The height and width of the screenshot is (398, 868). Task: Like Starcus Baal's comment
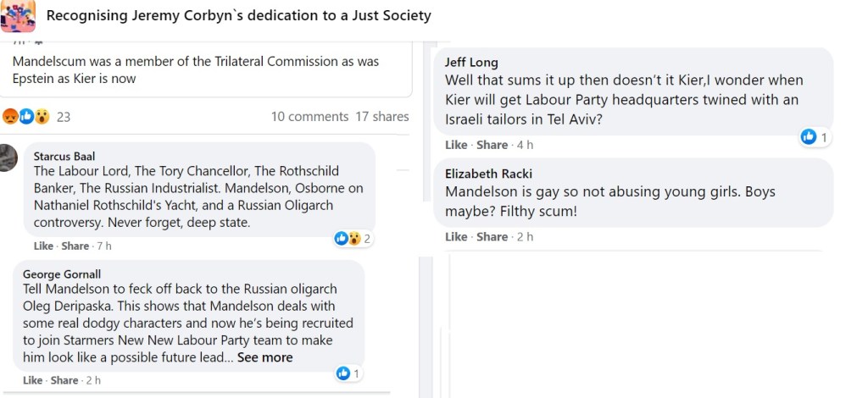(43, 246)
